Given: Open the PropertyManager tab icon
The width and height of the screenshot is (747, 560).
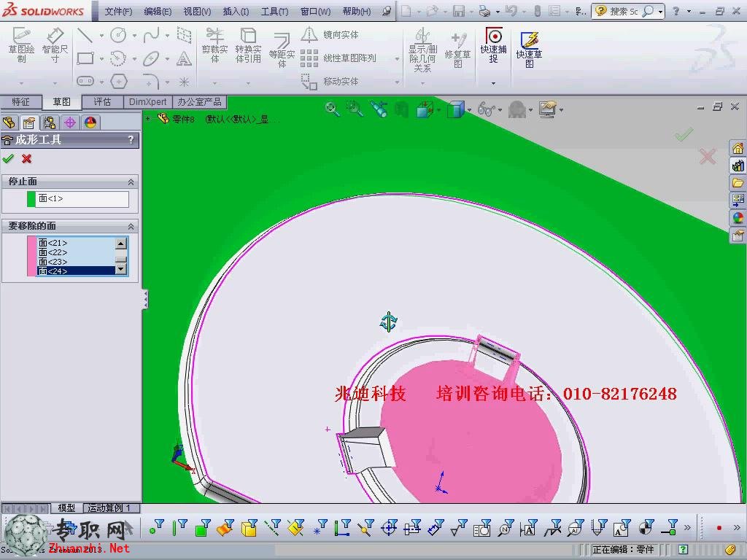Looking at the screenshot, I should (x=29, y=122).
